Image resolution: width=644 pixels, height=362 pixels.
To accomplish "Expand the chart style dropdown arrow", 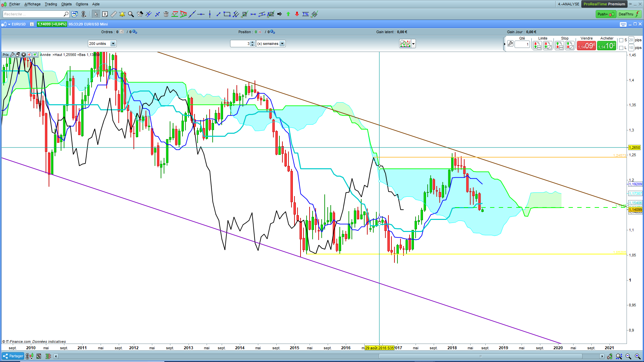I will [x=413, y=44].
